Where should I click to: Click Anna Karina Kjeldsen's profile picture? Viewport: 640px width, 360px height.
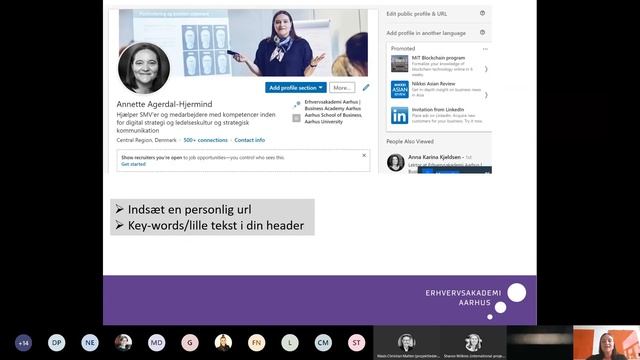point(396,162)
